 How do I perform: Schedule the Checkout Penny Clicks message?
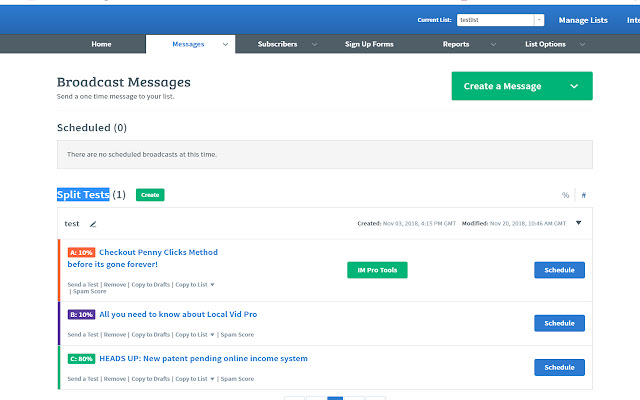click(x=559, y=270)
